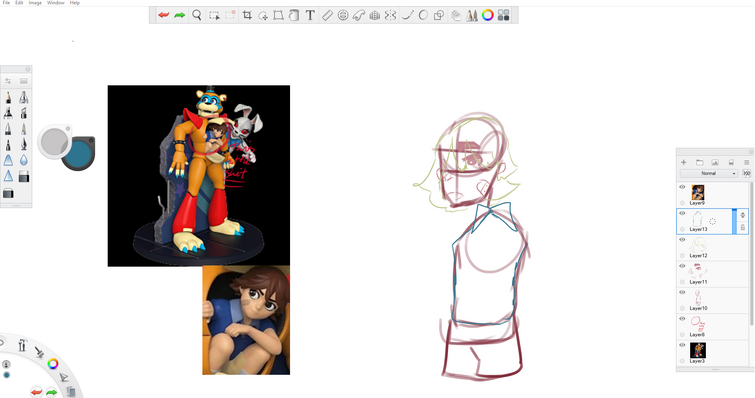Select the rectangular Selection tool

(214, 15)
